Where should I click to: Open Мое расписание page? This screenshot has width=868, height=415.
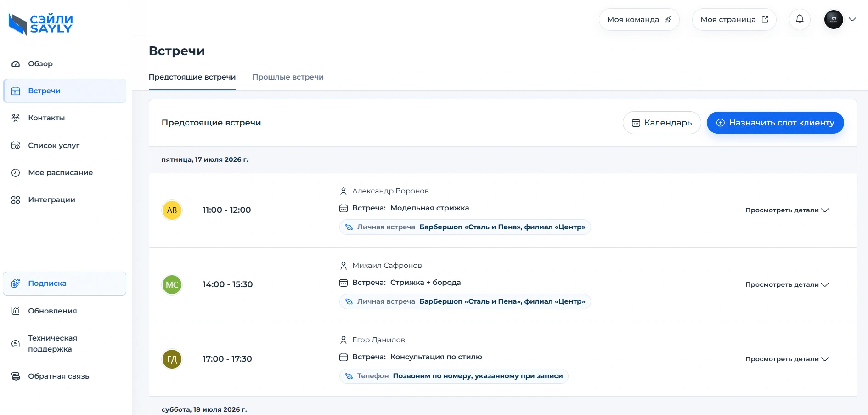pos(65,173)
